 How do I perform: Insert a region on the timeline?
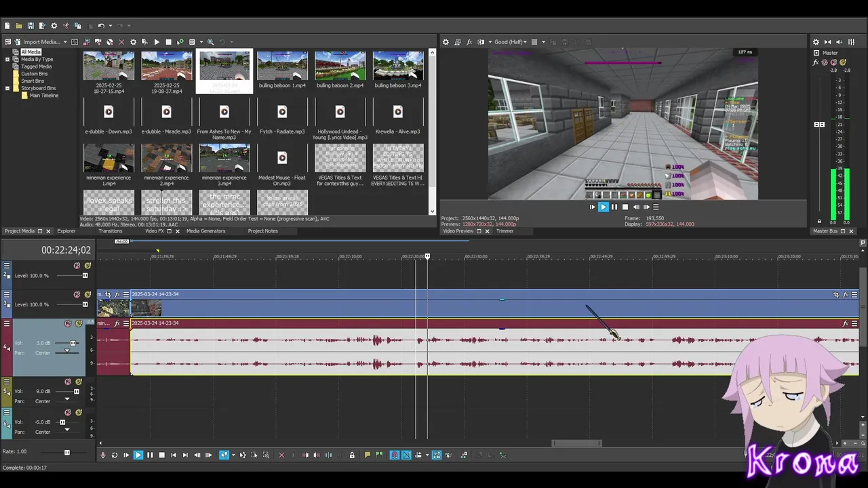tap(379, 455)
